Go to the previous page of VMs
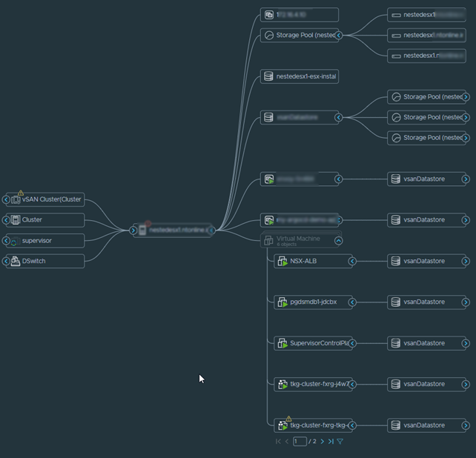 pyautogui.click(x=287, y=441)
